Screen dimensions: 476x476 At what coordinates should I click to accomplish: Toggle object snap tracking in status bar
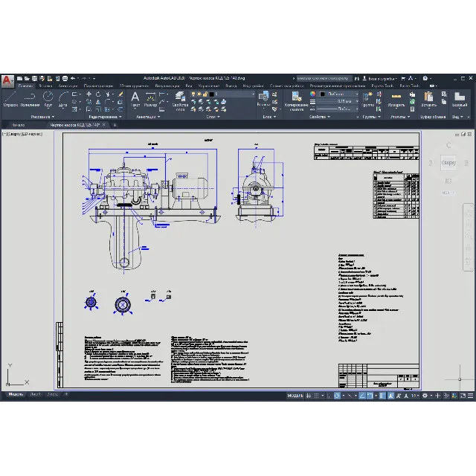click(x=362, y=396)
